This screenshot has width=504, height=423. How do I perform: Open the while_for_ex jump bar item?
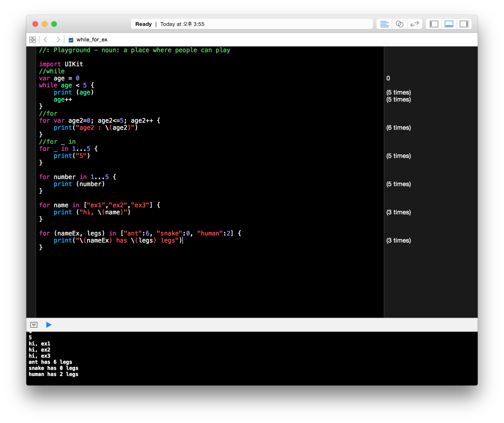pos(92,39)
